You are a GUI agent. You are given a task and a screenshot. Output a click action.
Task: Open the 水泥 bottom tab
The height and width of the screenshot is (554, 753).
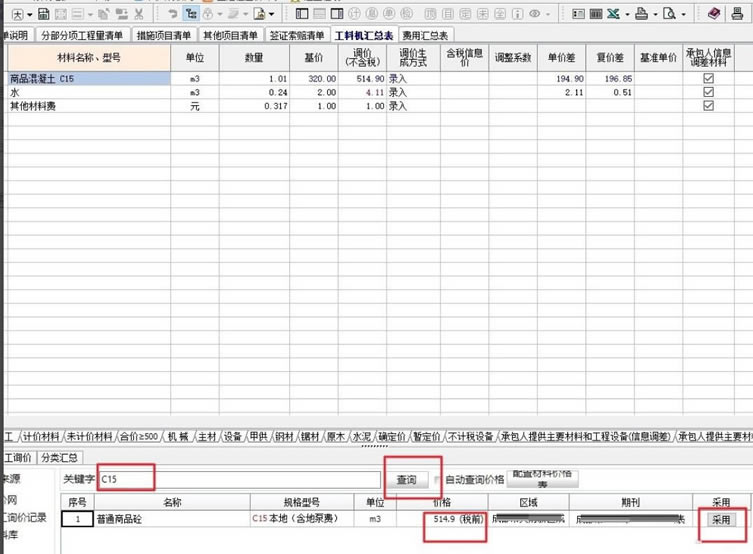[x=361, y=436]
